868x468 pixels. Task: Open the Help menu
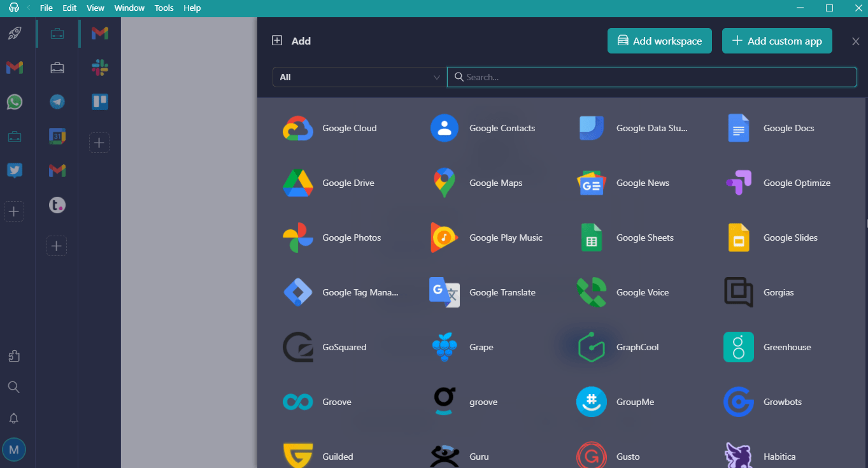coord(192,8)
